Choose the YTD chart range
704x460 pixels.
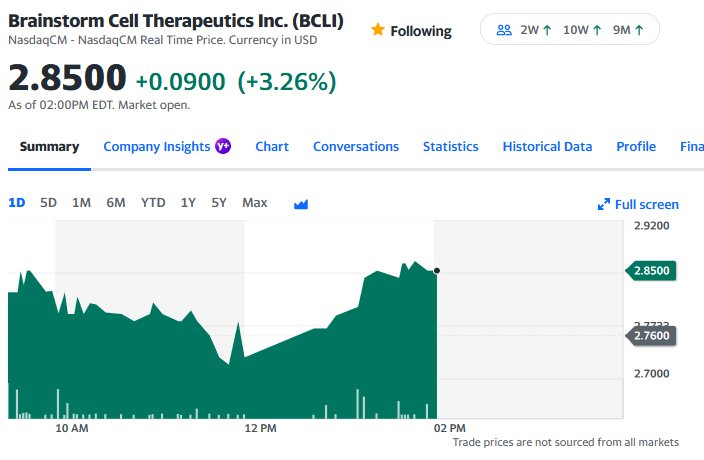point(153,203)
